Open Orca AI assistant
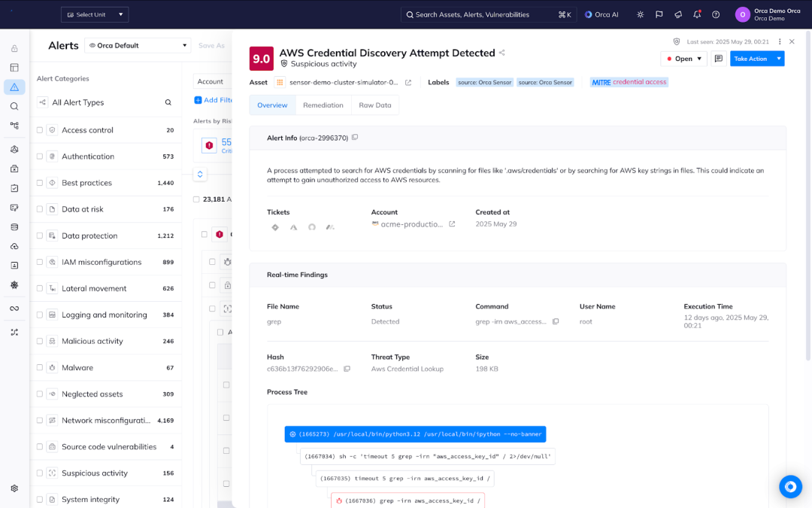Viewport: 812px width, 508px height. [601, 14]
